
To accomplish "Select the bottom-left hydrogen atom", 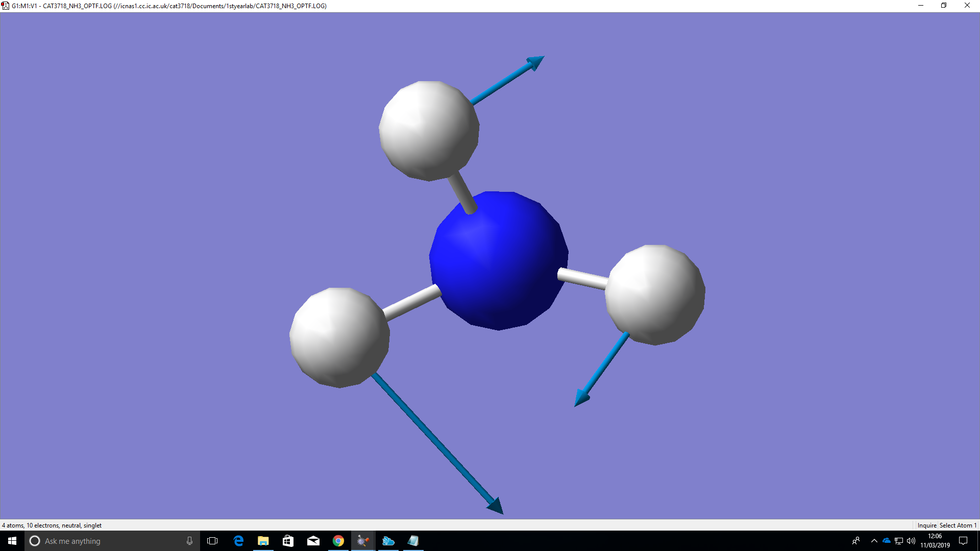I will 339,337.
